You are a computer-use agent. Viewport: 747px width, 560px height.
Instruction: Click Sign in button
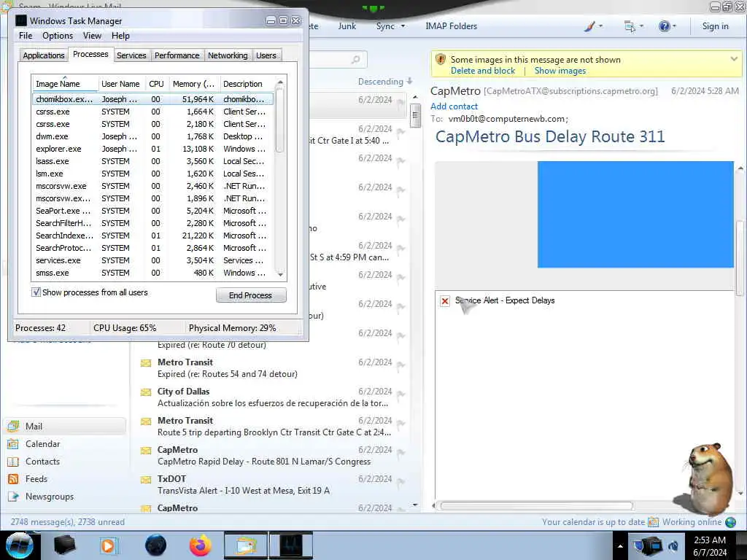(715, 26)
